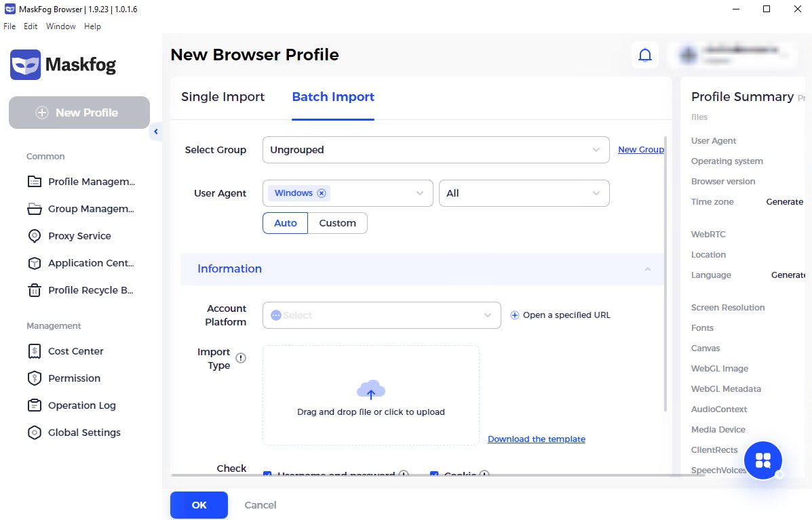Click horizontal scrollbar at bottom
Image resolution: width=812 pixels, height=520 pixels.
(x=438, y=475)
